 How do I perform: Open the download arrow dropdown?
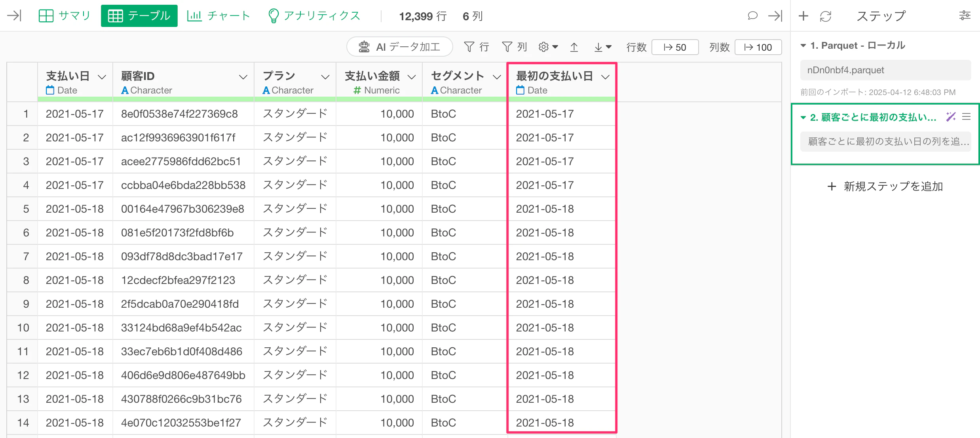(603, 47)
